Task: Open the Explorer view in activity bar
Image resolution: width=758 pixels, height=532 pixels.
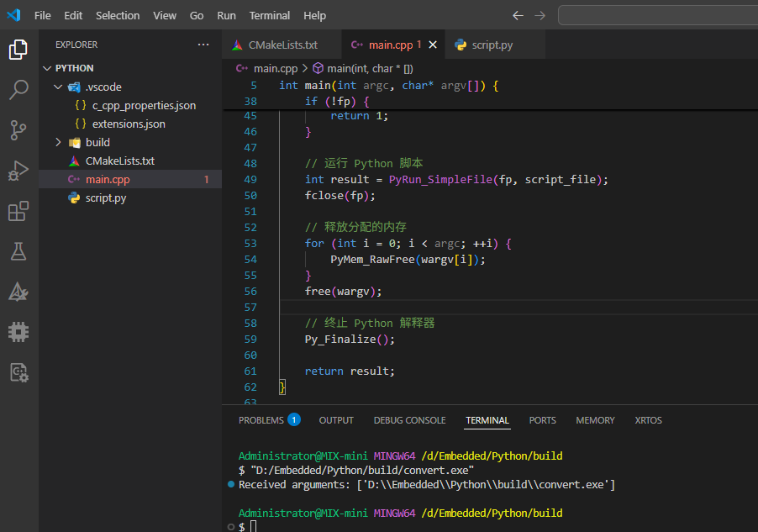Action: click(x=18, y=50)
